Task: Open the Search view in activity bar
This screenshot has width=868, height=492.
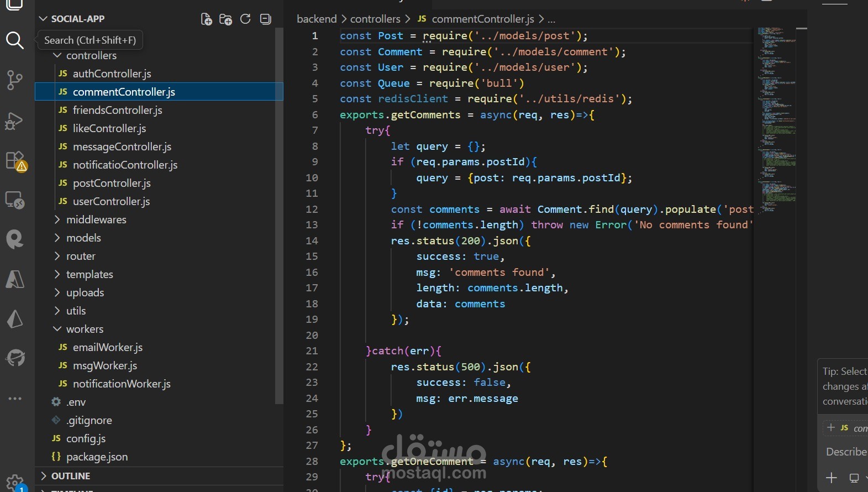Action: click(14, 40)
